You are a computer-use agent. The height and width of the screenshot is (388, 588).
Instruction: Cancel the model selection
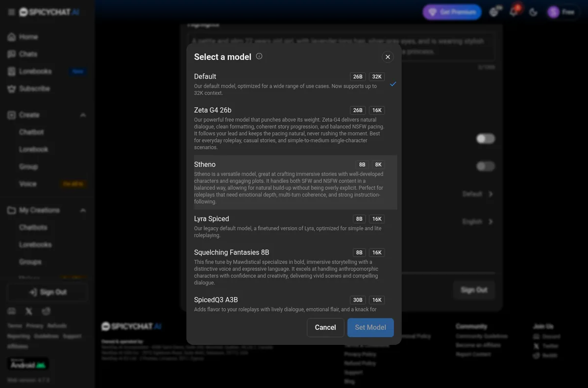coord(325,328)
